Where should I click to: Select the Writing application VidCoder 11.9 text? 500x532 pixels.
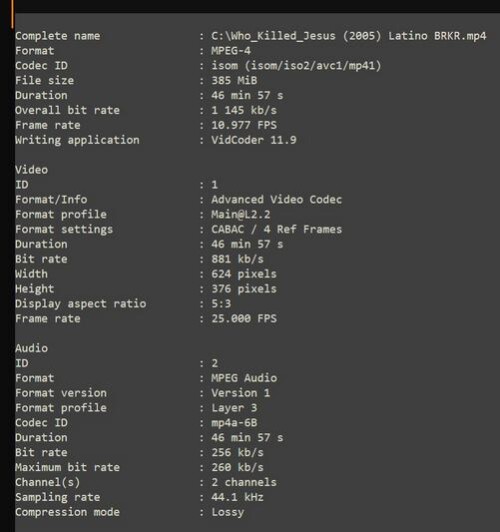pos(254,140)
